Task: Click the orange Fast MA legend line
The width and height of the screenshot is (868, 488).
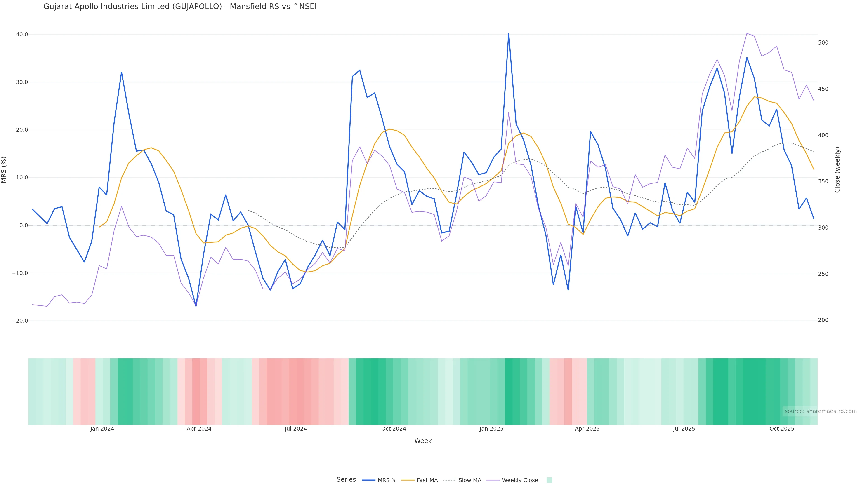Action: (x=408, y=480)
